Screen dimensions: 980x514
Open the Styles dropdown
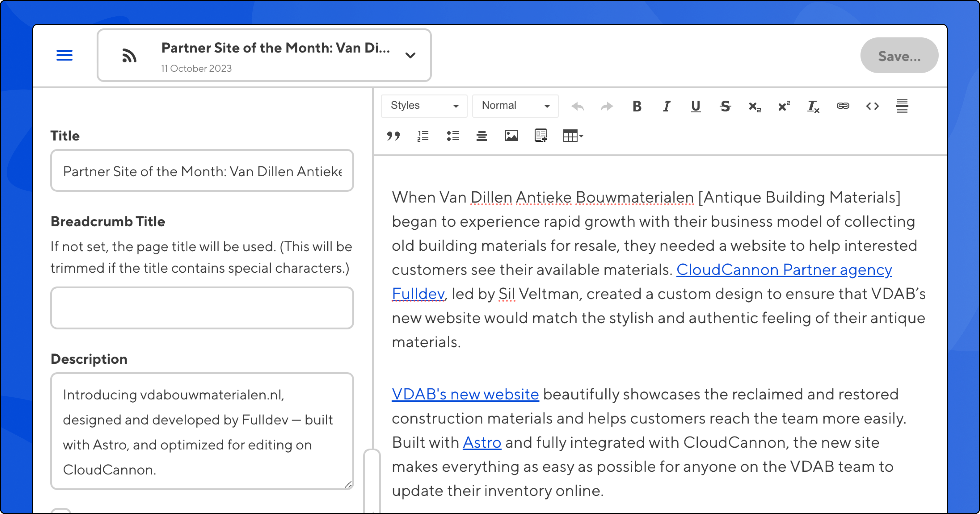coord(424,106)
